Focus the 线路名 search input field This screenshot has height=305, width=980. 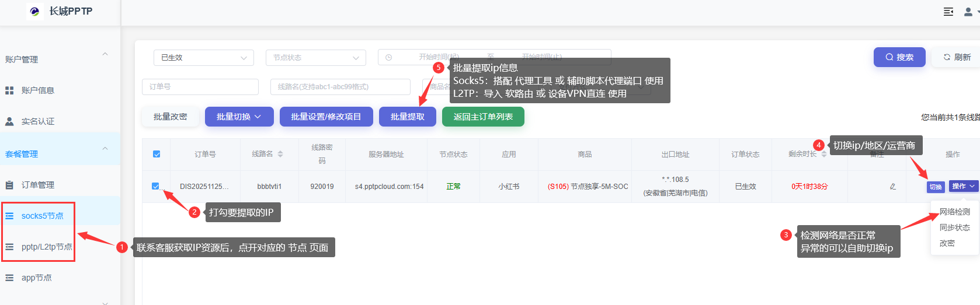340,87
